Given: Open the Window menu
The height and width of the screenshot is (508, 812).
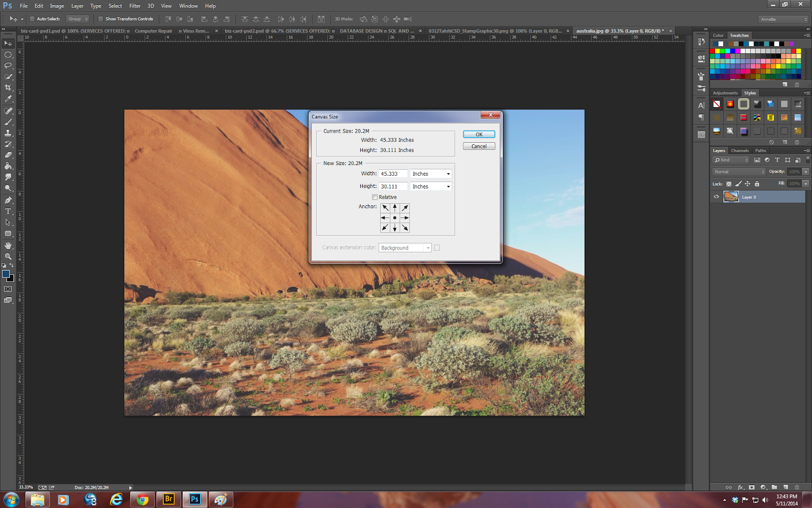Looking at the screenshot, I should tap(188, 6).
